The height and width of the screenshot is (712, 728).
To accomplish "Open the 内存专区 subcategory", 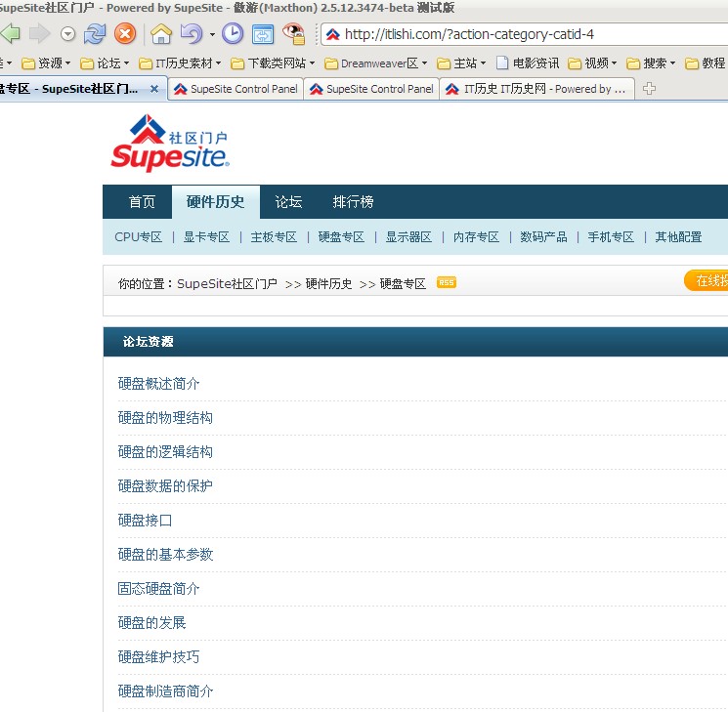I will coord(476,237).
